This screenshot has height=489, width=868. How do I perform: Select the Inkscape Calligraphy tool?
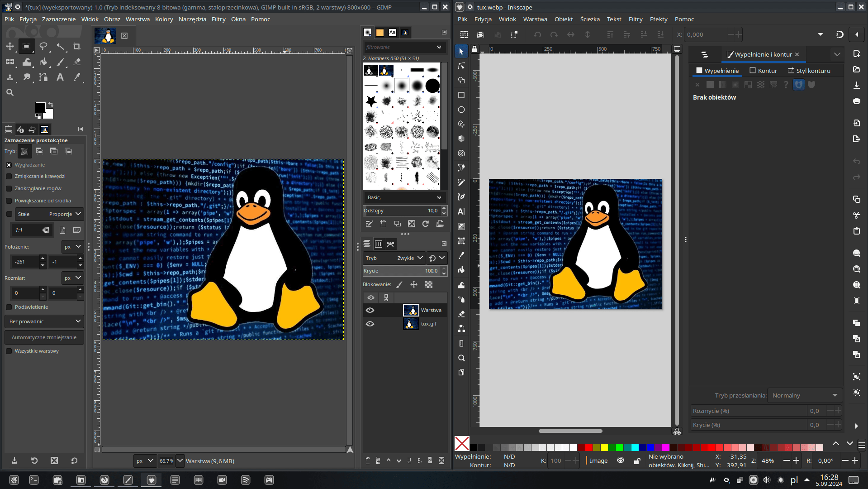tap(461, 197)
